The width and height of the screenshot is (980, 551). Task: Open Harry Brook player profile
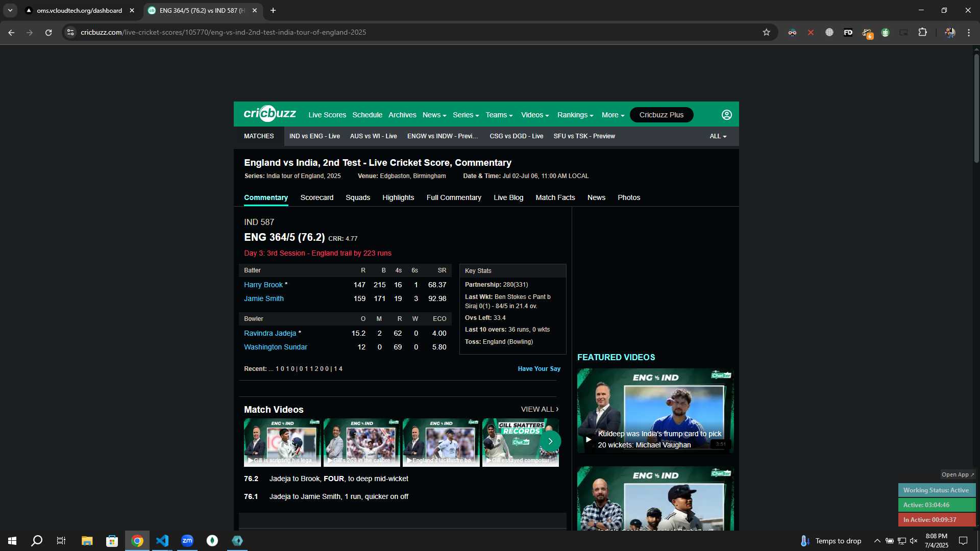pos(263,285)
